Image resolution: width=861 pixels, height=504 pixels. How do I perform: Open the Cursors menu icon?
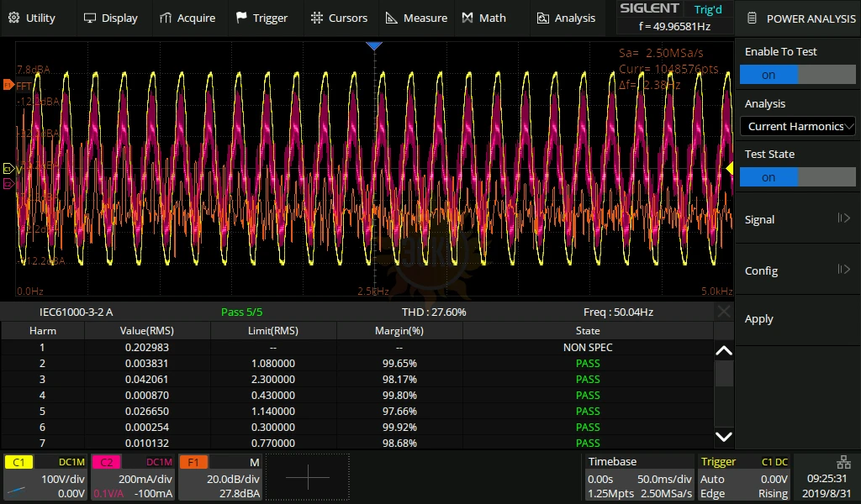317,18
